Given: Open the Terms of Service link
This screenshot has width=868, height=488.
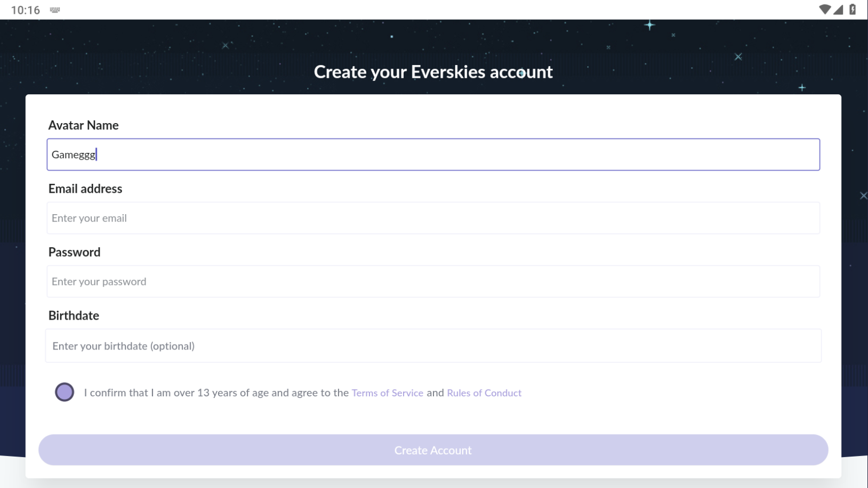Looking at the screenshot, I should 387,393.
